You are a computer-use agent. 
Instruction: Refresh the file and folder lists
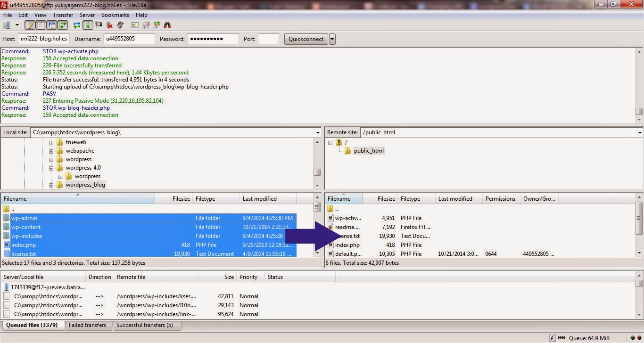coord(77,25)
